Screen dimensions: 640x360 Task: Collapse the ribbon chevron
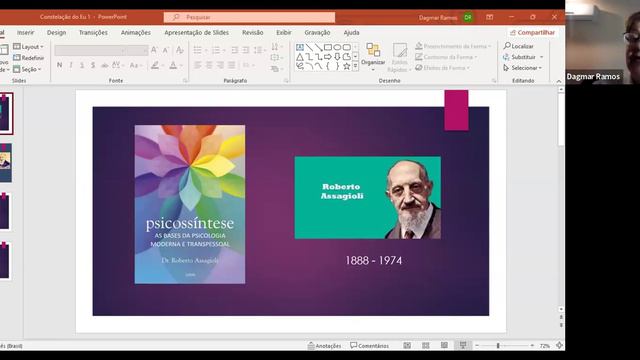coord(559,81)
